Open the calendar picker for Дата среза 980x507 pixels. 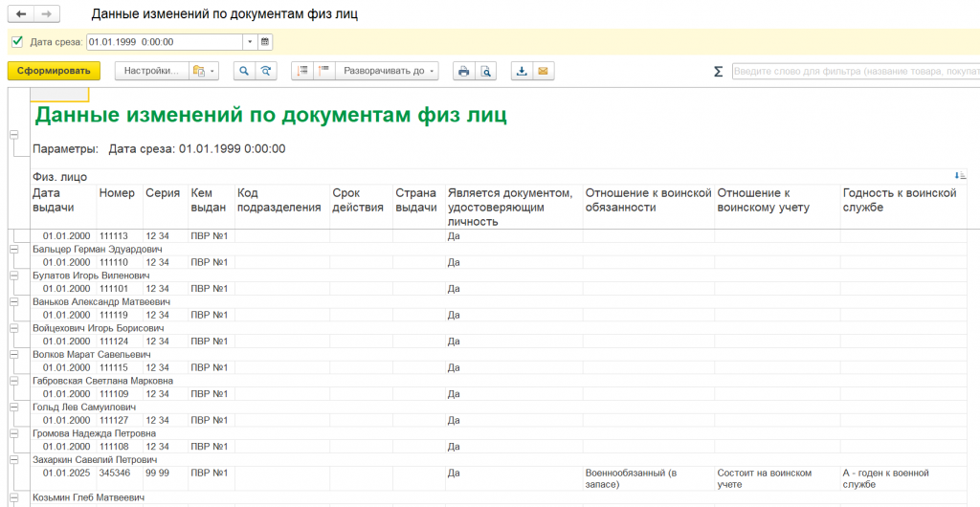point(265,42)
